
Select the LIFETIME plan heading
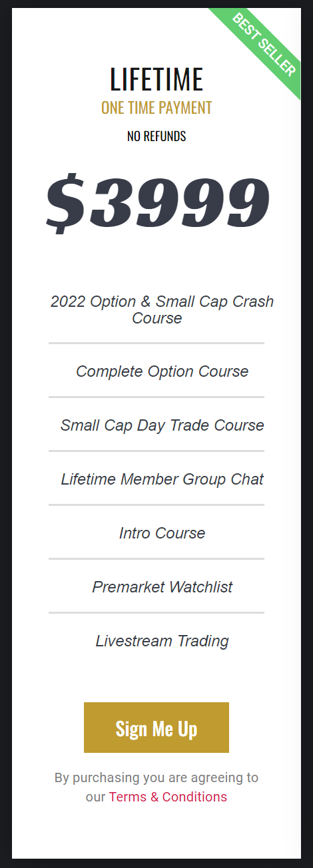156,80
